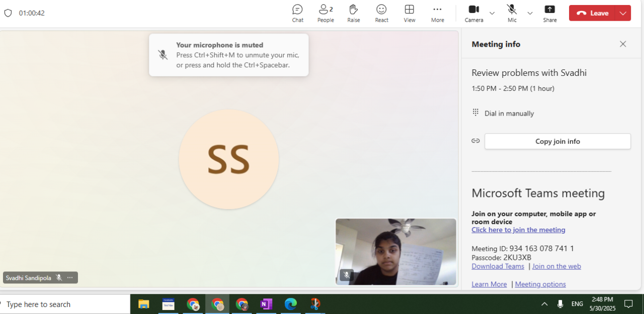Open the Meeting options link
Screen dimensions: 644x314
coord(540,284)
